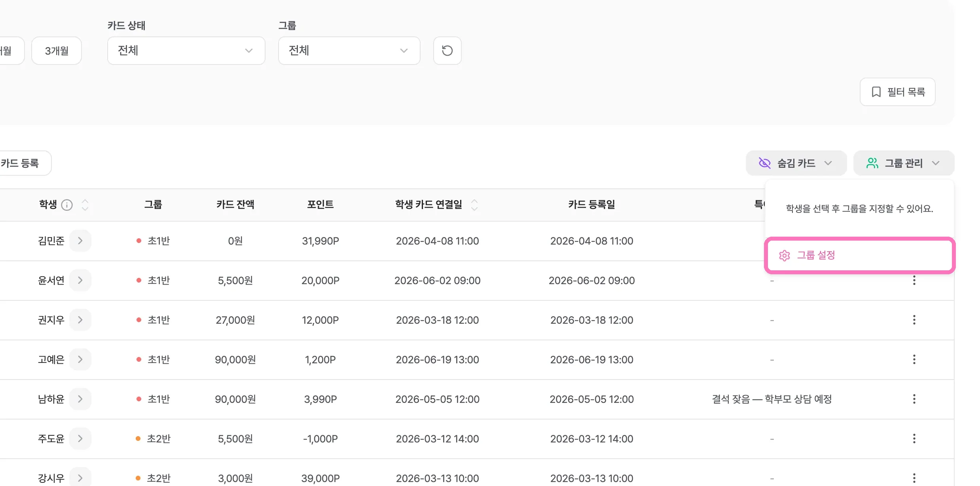Open the 그룹 filter dropdown
The height and width of the screenshot is (486, 980).
(349, 51)
